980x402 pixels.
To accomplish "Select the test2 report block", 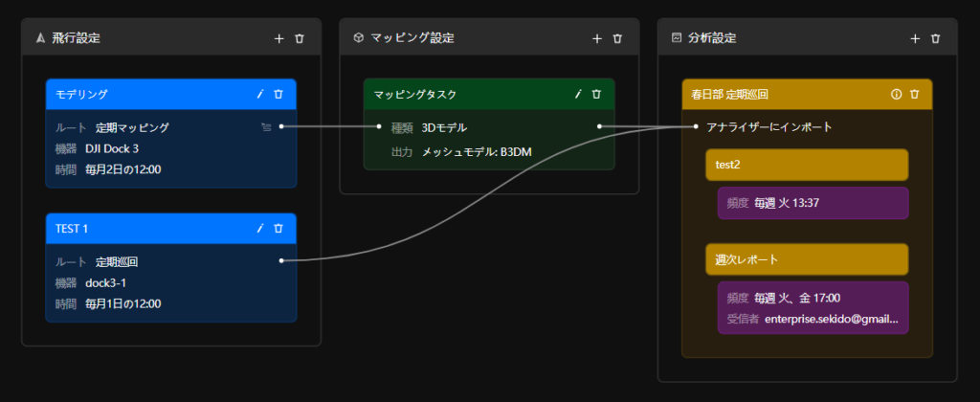I will (806, 164).
